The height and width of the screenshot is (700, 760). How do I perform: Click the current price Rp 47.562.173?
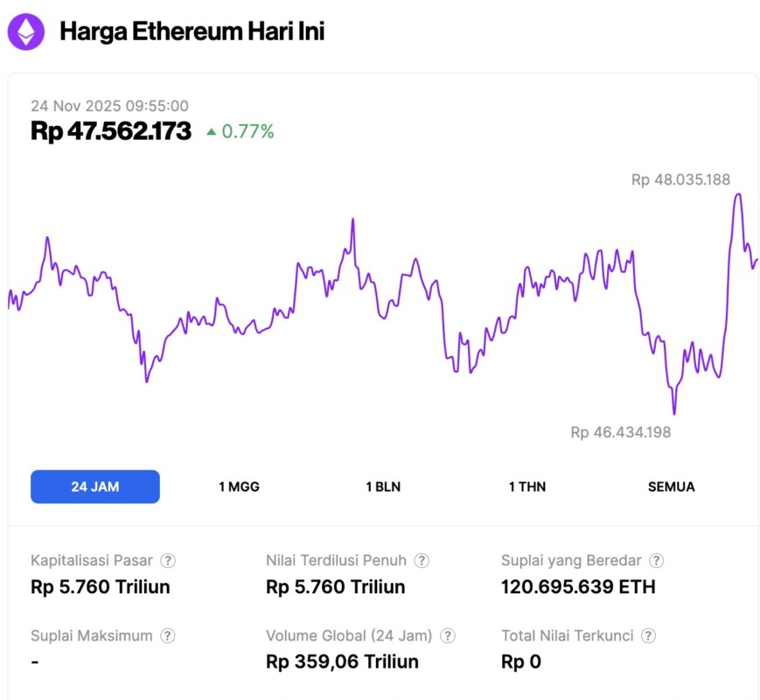point(111,131)
